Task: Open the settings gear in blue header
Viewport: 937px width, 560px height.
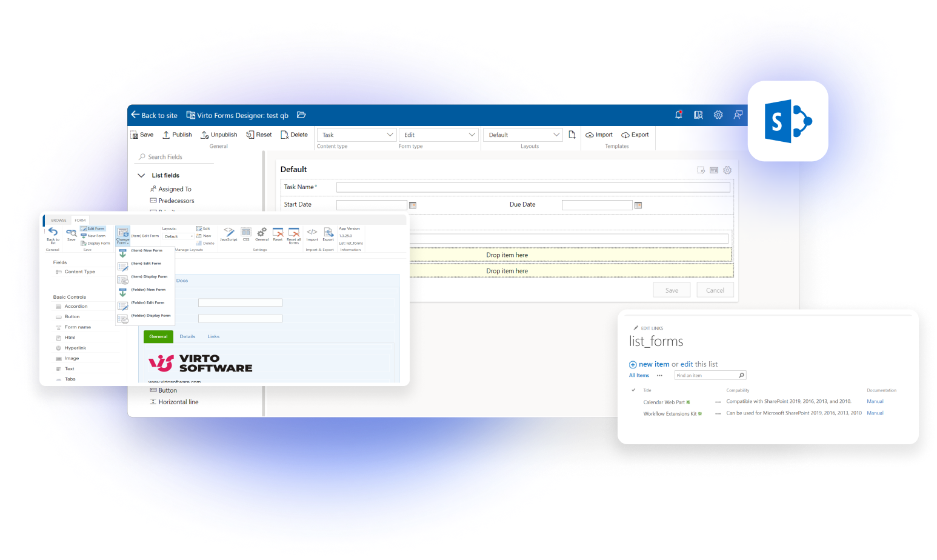Action: coord(718,115)
